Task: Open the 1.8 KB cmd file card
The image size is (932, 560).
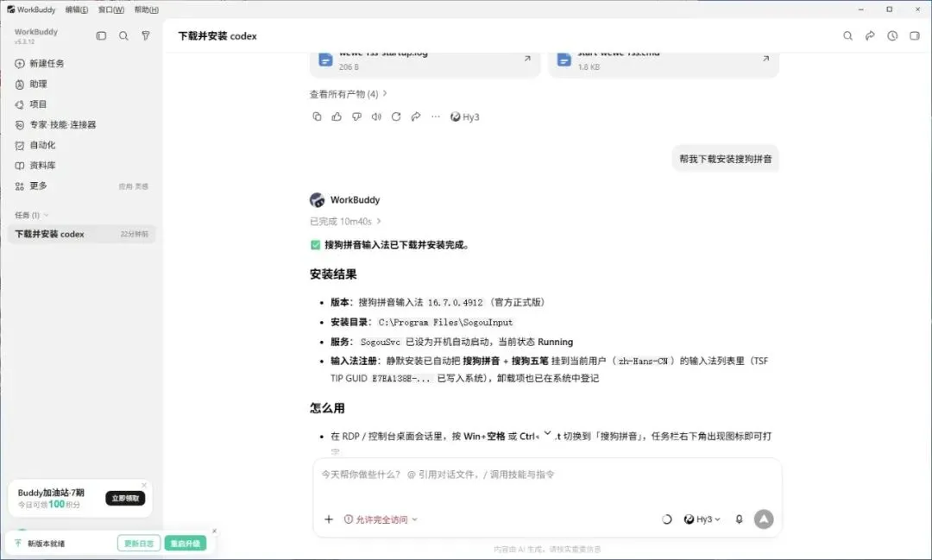Action: (664, 63)
